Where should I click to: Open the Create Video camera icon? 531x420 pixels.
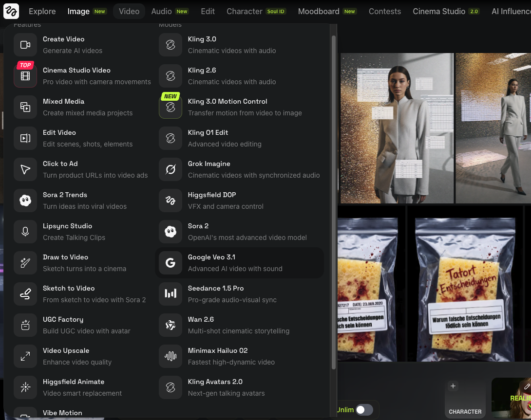coord(25,45)
